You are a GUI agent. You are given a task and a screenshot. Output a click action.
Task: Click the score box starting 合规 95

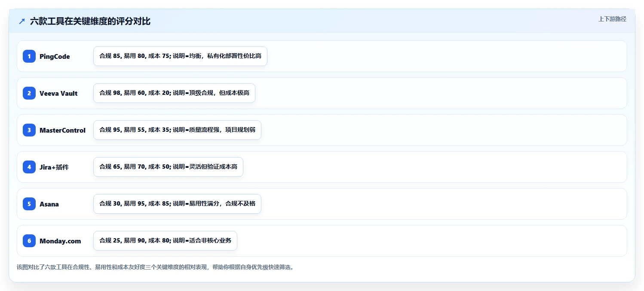point(177,130)
